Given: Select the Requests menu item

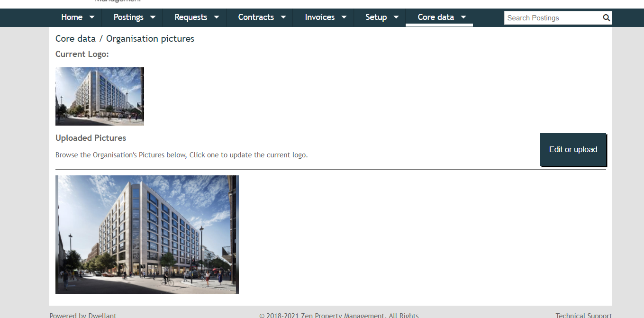Looking at the screenshot, I should (191, 17).
